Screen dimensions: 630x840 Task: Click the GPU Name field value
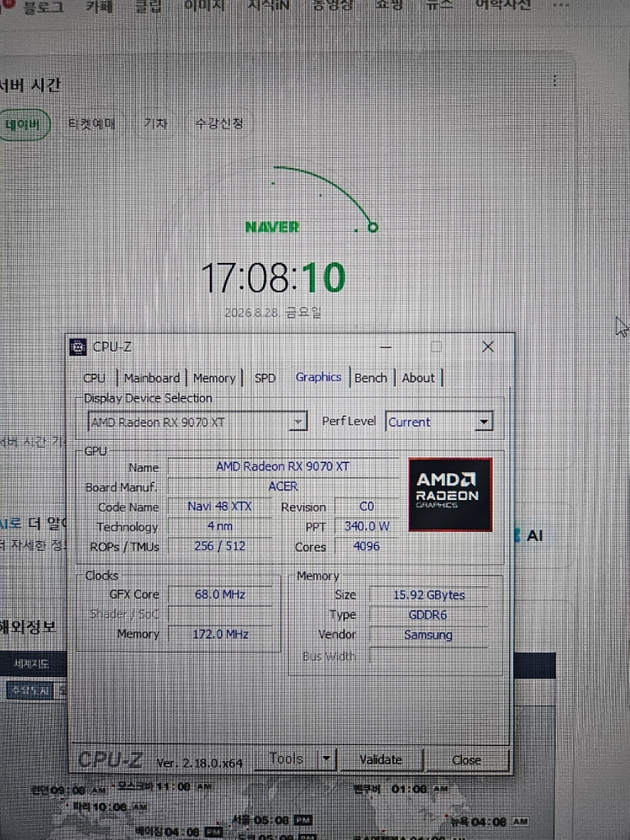coord(283,466)
